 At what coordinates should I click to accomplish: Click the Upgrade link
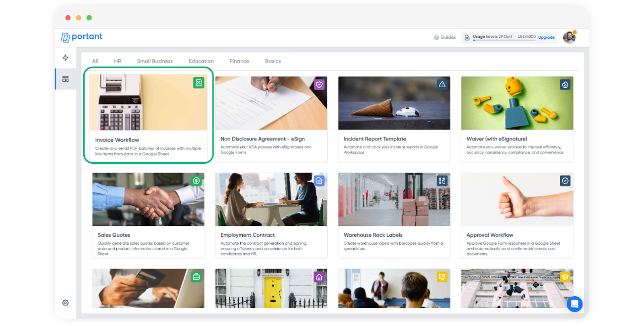pyautogui.click(x=546, y=37)
